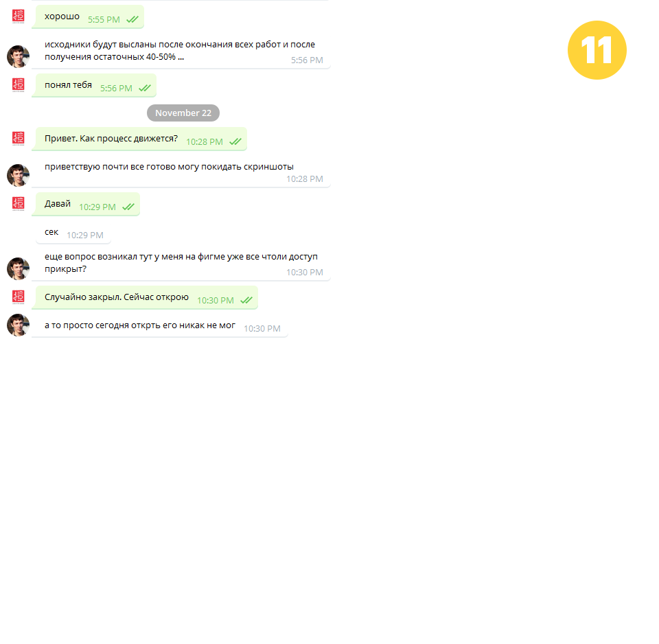Screen dimensions: 659x644
Task: Click red logo avatar beside "Давай"
Action: tap(18, 204)
